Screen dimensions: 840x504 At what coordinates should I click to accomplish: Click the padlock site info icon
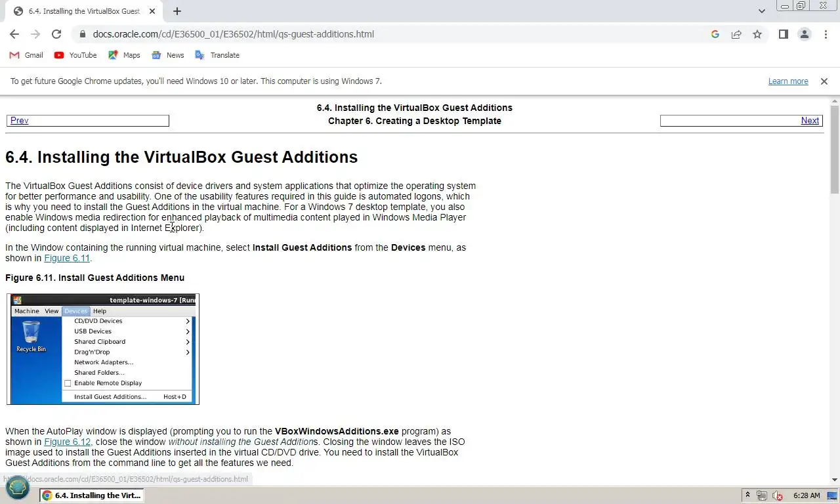82,34
